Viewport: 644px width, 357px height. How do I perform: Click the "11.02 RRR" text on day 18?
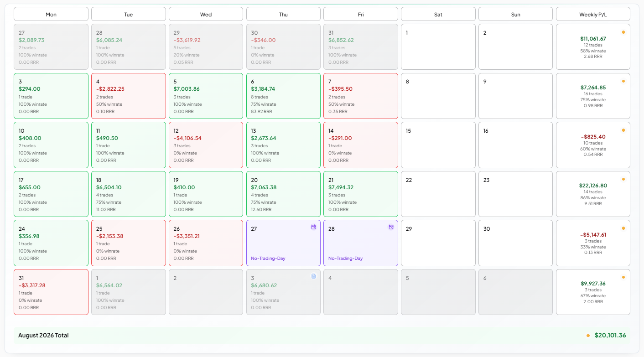click(x=106, y=210)
